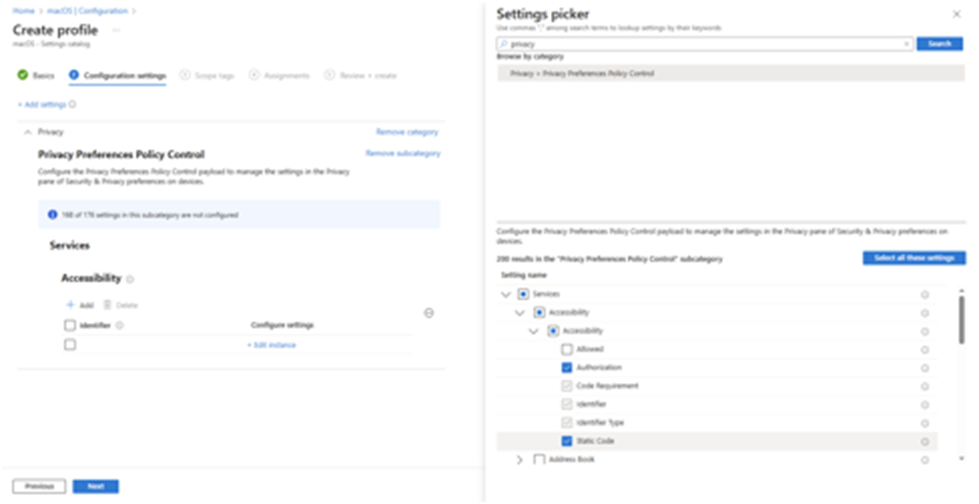Click the Select all these settings button
This screenshot has width=979, height=504.
click(x=913, y=258)
